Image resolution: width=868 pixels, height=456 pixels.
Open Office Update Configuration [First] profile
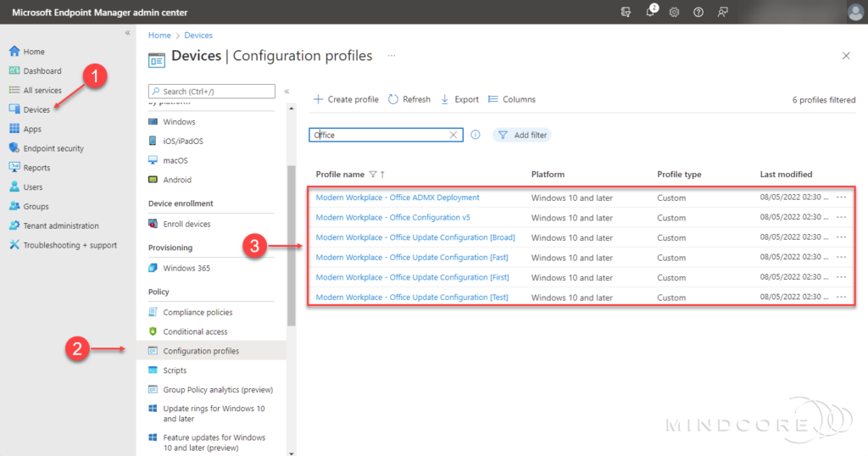(413, 277)
